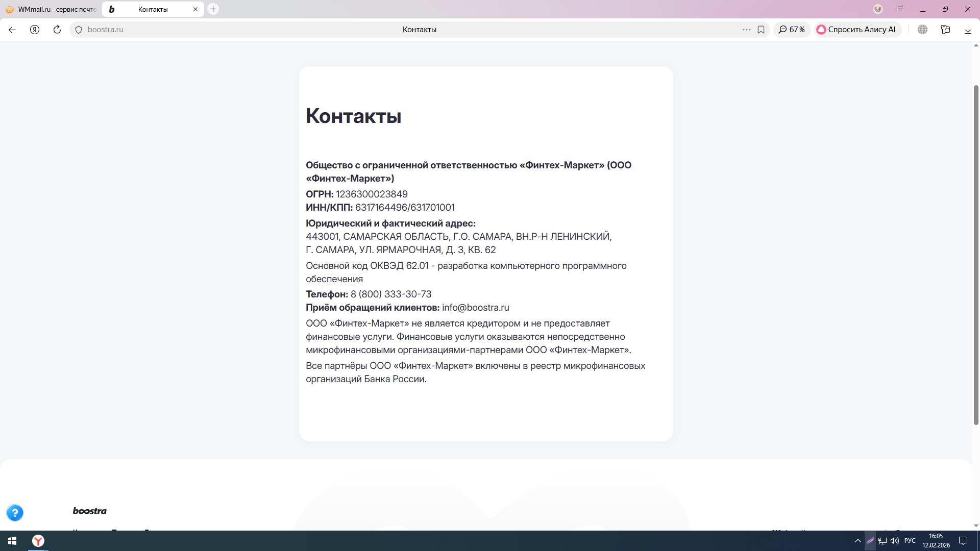Open page translation globe icon
The width and height of the screenshot is (980, 551).
coord(922,30)
